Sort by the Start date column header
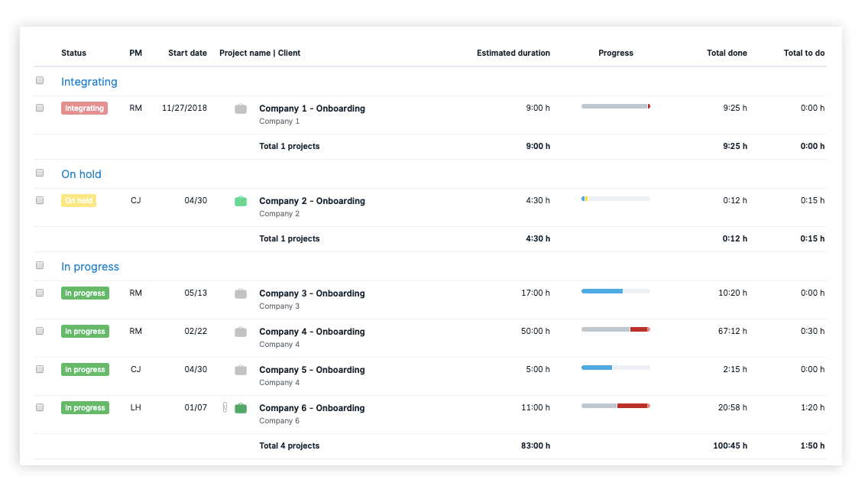 [x=188, y=53]
